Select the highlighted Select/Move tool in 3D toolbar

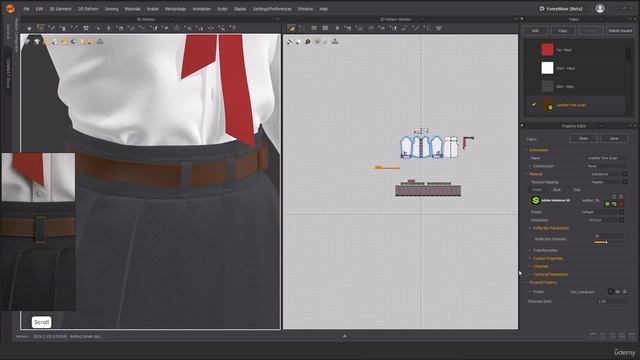tap(40, 28)
